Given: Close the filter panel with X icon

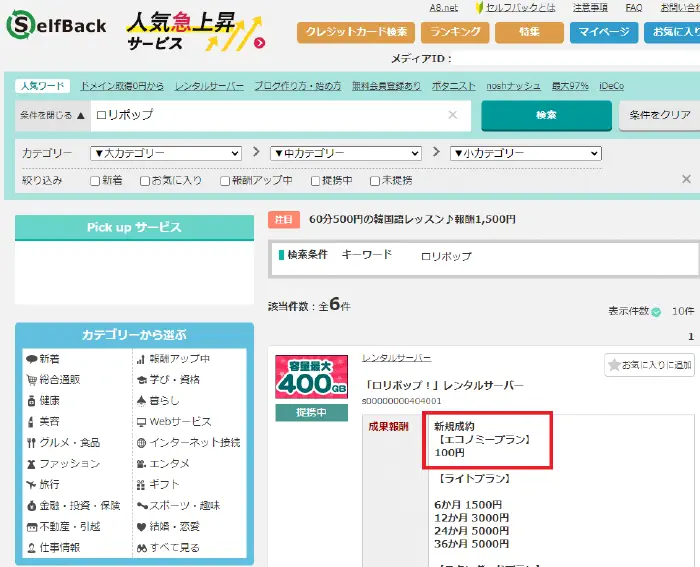Looking at the screenshot, I should 686,179.
